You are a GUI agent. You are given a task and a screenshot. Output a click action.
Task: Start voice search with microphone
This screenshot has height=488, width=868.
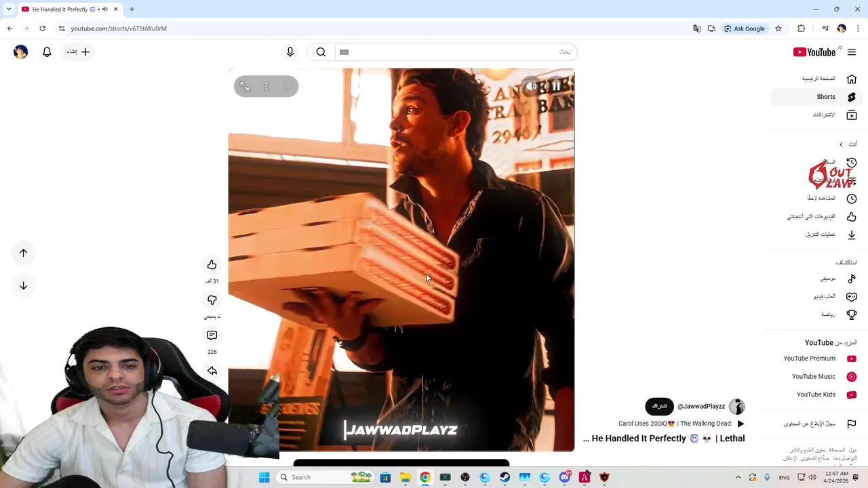(x=290, y=52)
